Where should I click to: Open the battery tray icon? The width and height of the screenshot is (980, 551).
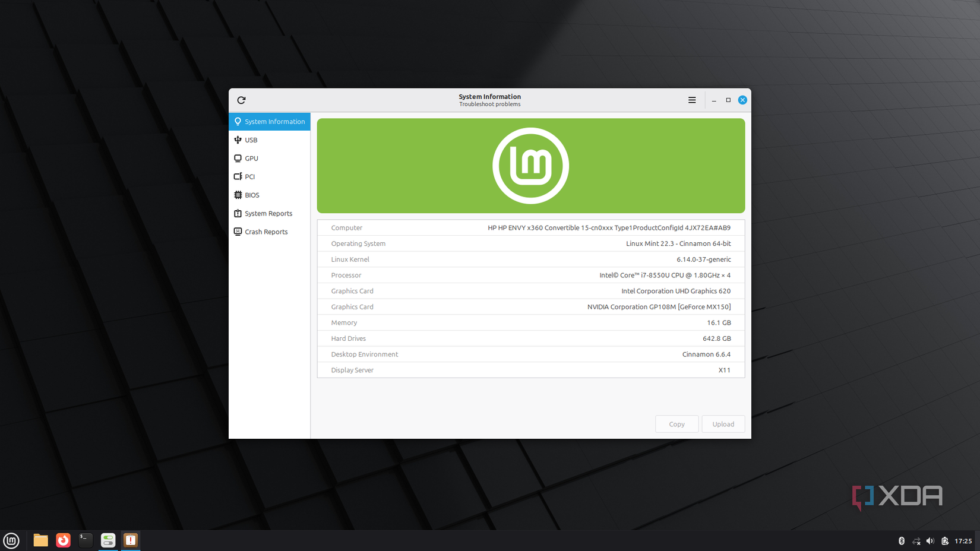(945, 541)
